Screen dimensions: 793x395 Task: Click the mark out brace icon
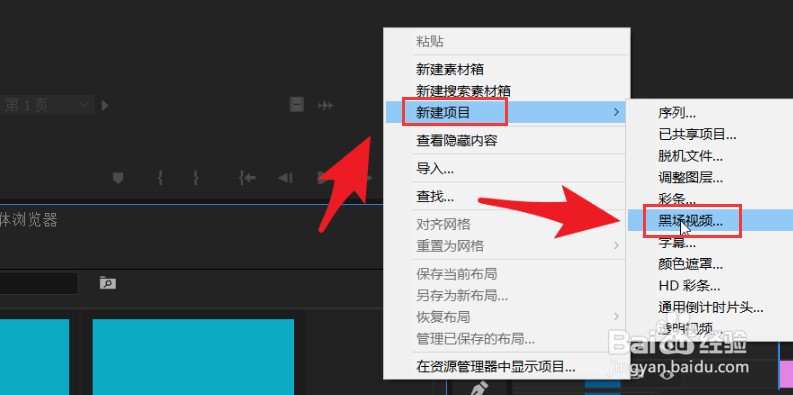coord(196,178)
